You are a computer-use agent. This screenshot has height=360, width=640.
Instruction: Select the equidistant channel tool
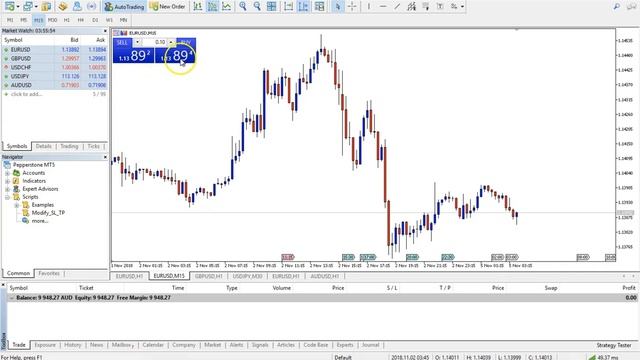click(411, 7)
